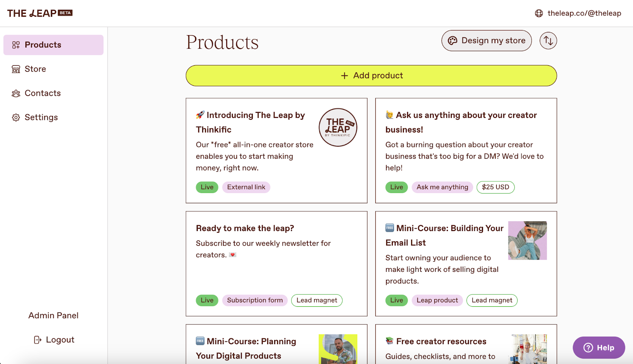Click the question mark icon in Help

[x=588, y=348]
